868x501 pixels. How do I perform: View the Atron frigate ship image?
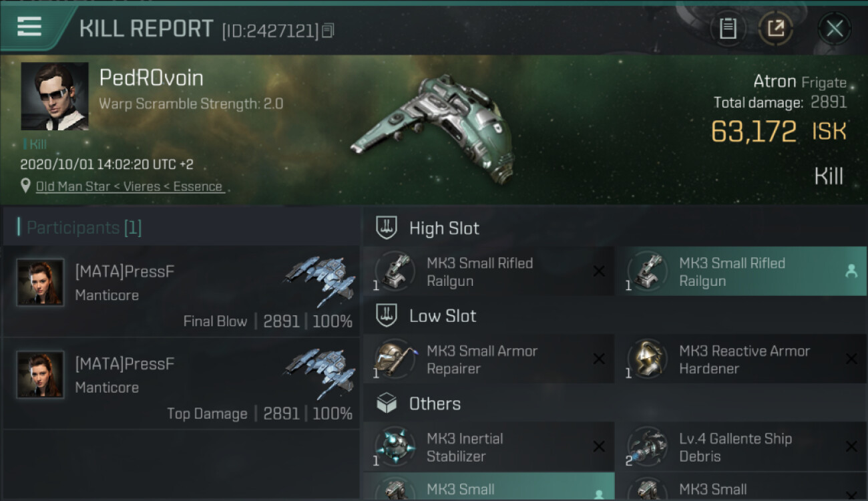click(x=434, y=128)
